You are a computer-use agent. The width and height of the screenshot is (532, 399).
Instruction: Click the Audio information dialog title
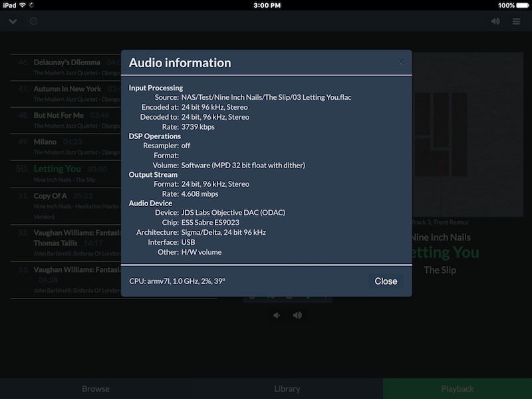(180, 63)
